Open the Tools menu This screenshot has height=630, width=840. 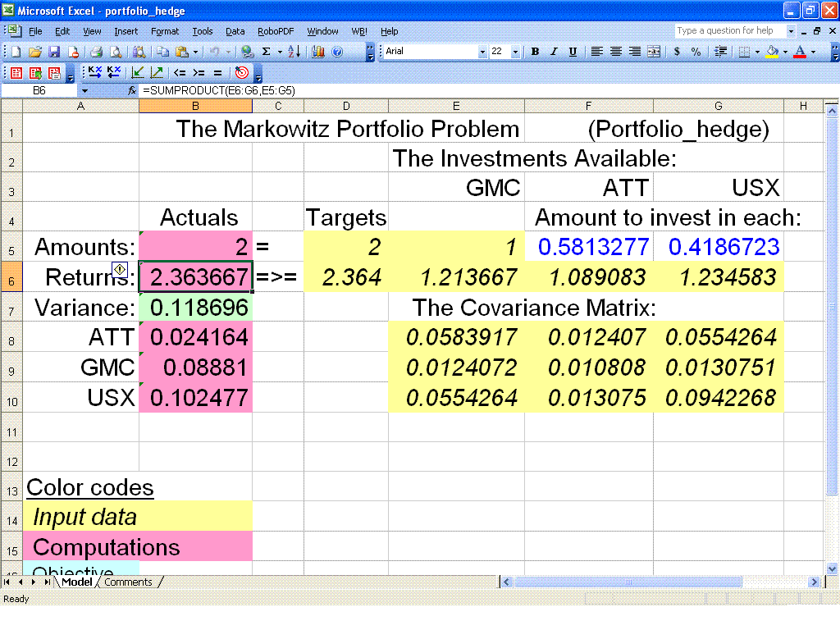click(203, 32)
